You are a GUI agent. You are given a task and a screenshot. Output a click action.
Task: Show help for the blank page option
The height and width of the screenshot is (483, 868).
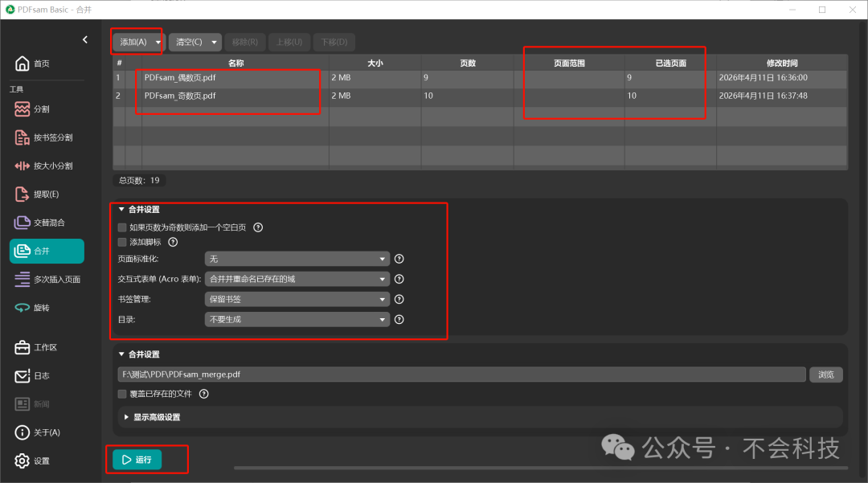258,227
